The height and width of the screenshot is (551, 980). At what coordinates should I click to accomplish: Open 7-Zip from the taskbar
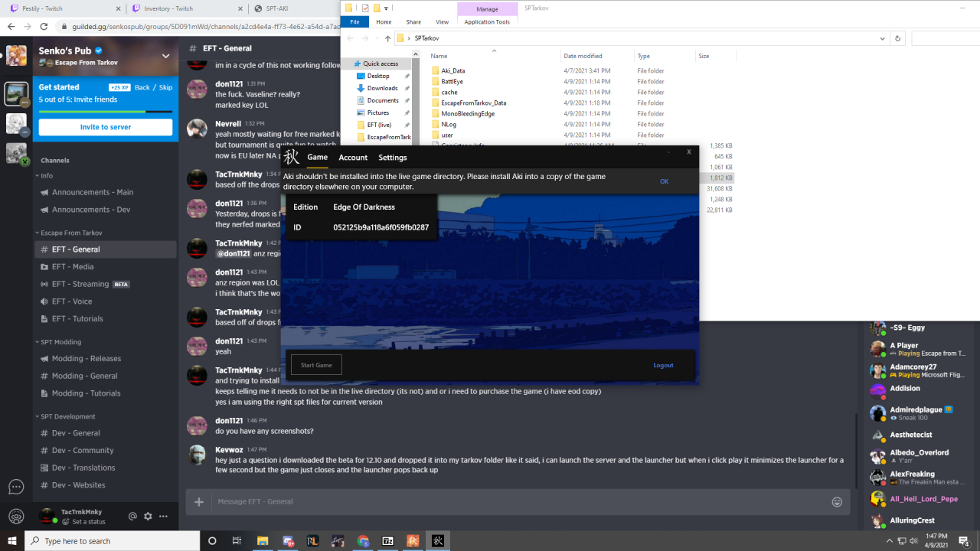click(388, 541)
